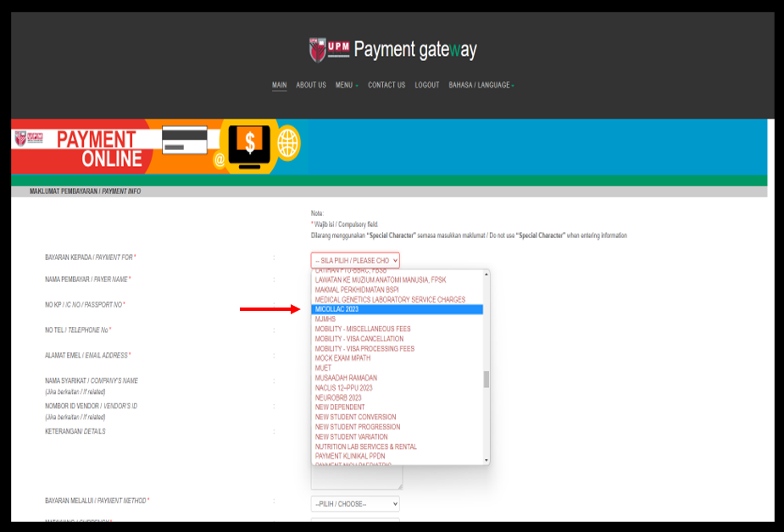Choose NACLIS 12-PPU 2023 option

[x=397, y=388]
